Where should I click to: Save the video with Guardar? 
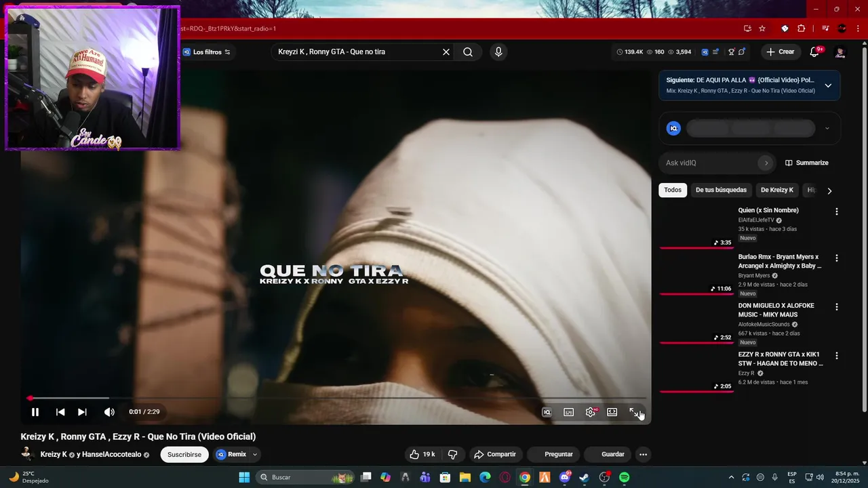[608, 454]
